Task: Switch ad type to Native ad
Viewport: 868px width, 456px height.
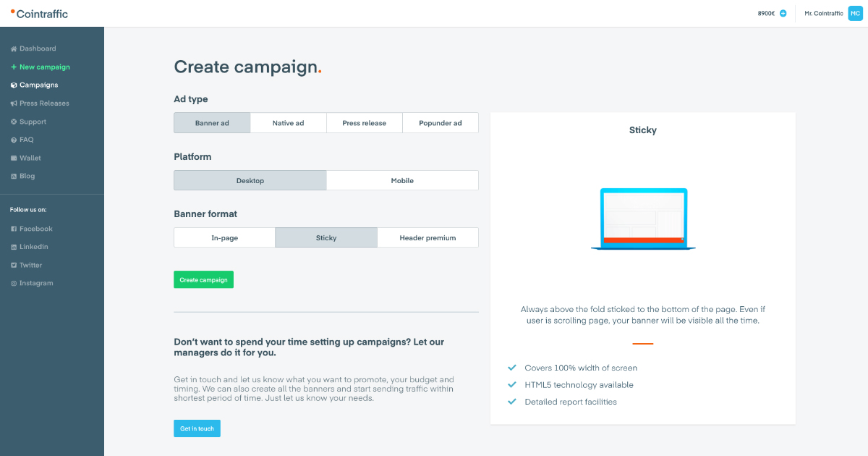Action: 288,122
